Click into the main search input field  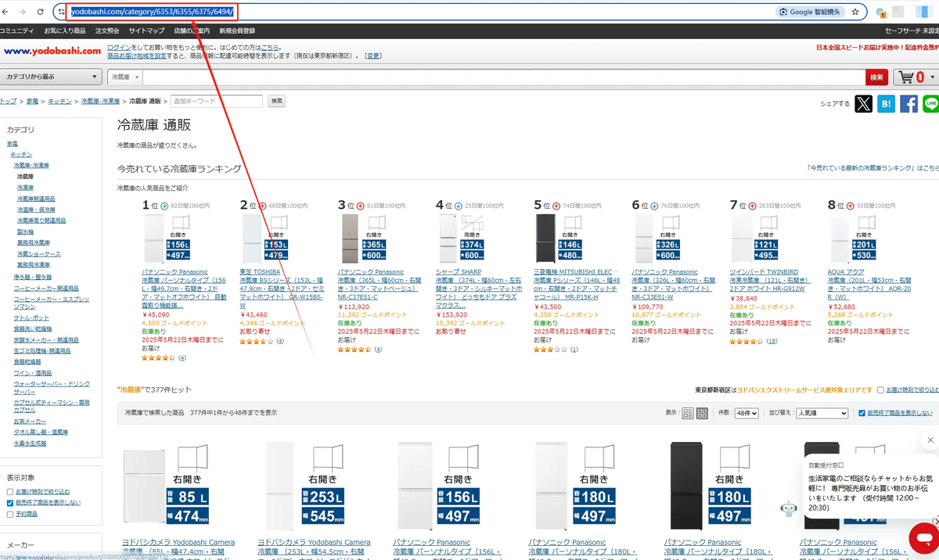pyautogui.click(x=503, y=77)
